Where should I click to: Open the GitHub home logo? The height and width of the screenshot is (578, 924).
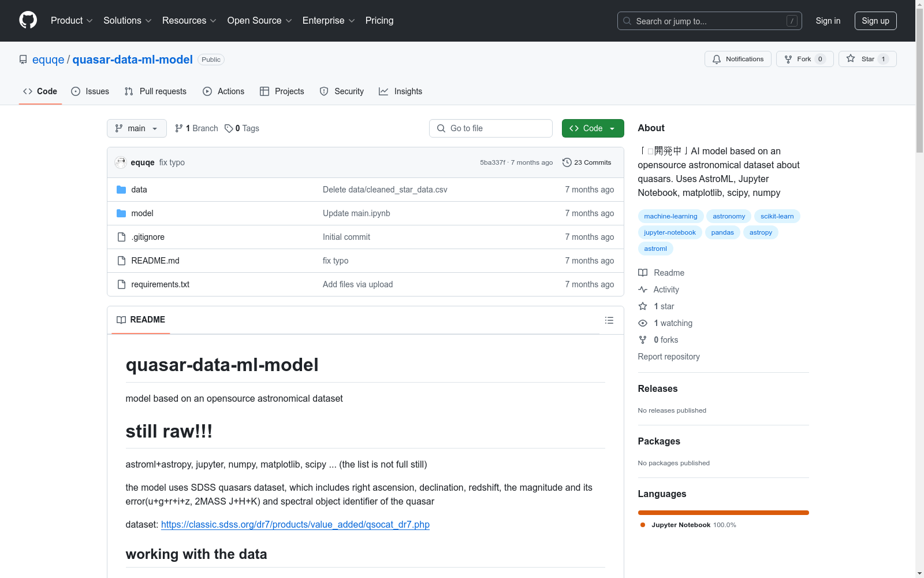coord(28,20)
